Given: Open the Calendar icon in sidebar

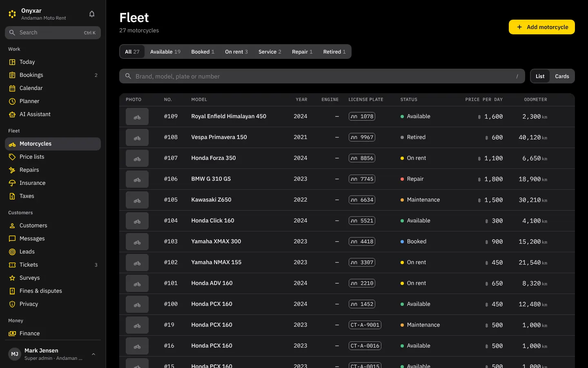Looking at the screenshot, I should coord(12,88).
